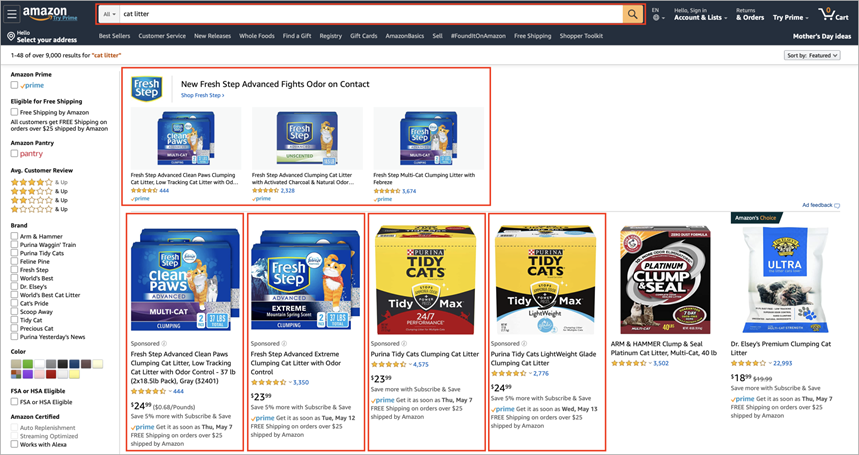The width and height of the screenshot is (859, 455).
Task: Open the EN language selector
Action: tap(658, 14)
